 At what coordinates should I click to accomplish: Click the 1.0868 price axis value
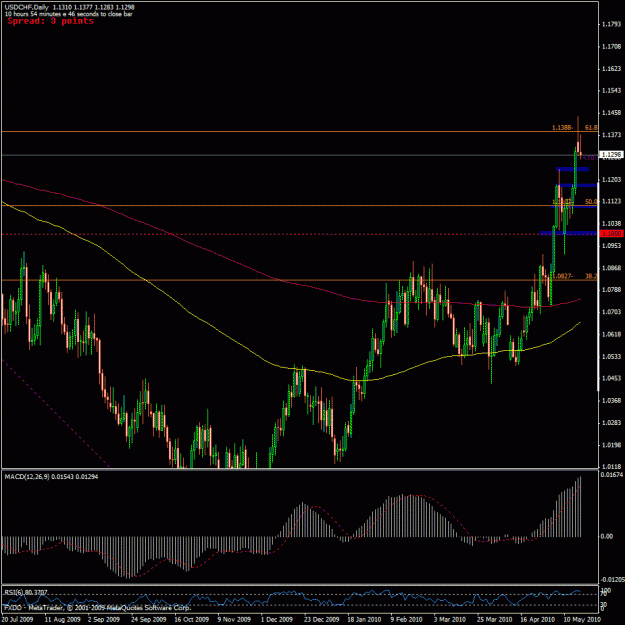[x=611, y=268]
